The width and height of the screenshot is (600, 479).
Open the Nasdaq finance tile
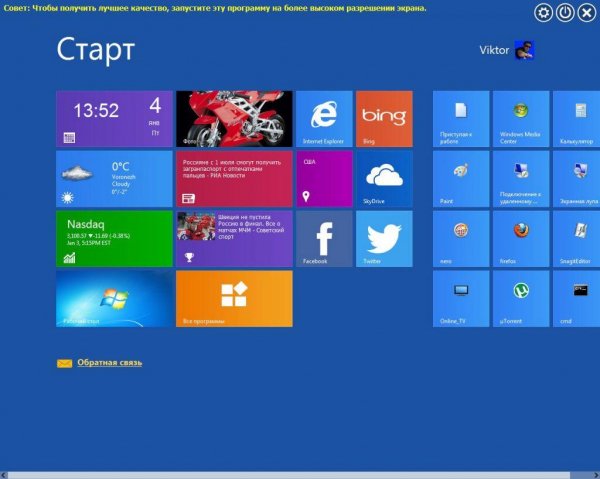coord(114,239)
